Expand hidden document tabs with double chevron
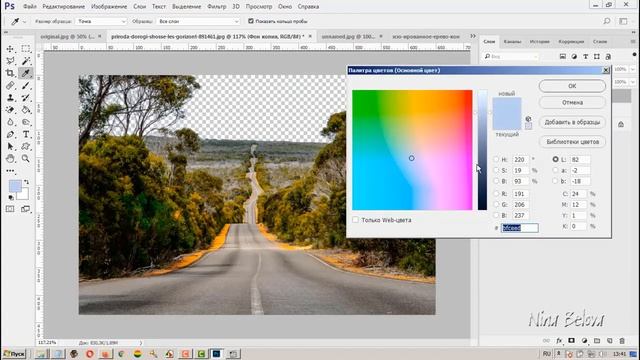The image size is (640, 360). (473, 36)
